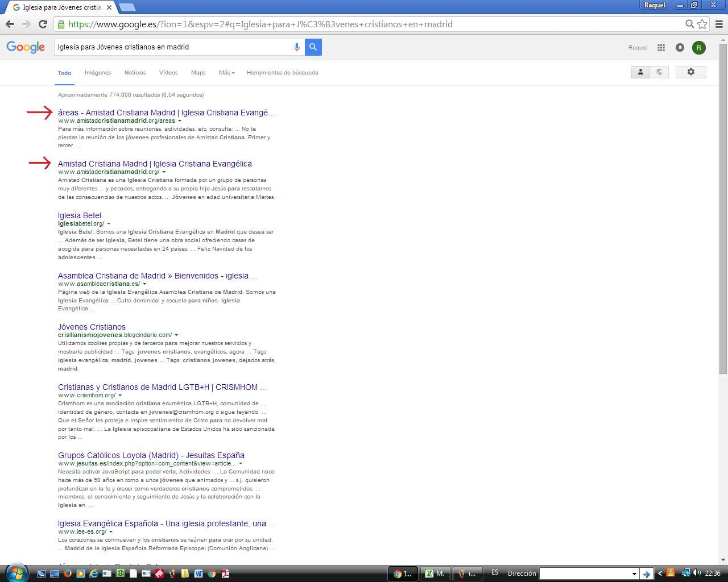Expand options arrow for www.crismhom.org
Screen dimensions: 728x582
coord(120,395)
